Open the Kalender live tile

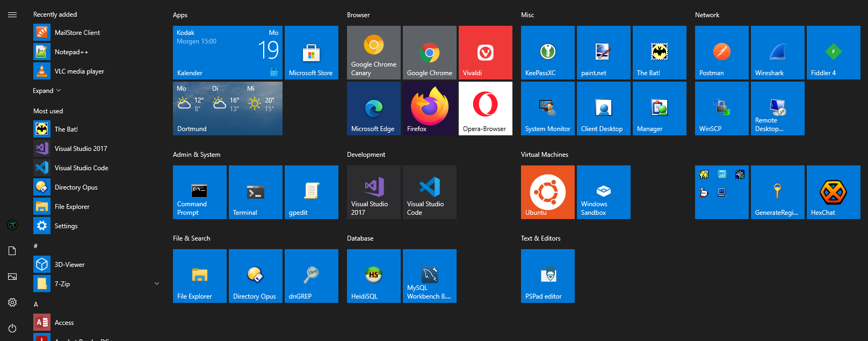tap(228, 53)
